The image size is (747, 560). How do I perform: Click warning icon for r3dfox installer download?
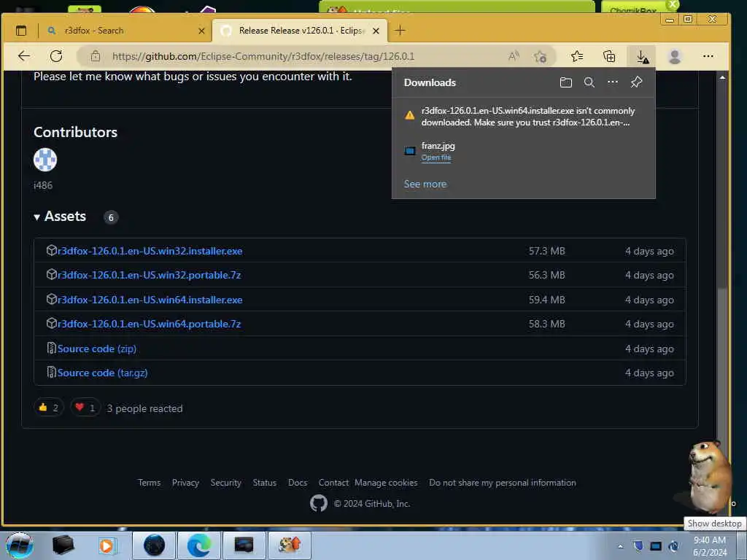(x=410, y=115)
